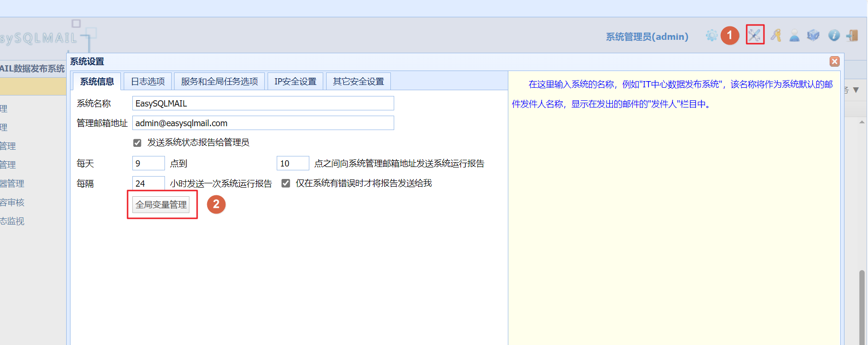Click the 每天 start hour field showing 9
Screen dimensions: 868x345
149,163
